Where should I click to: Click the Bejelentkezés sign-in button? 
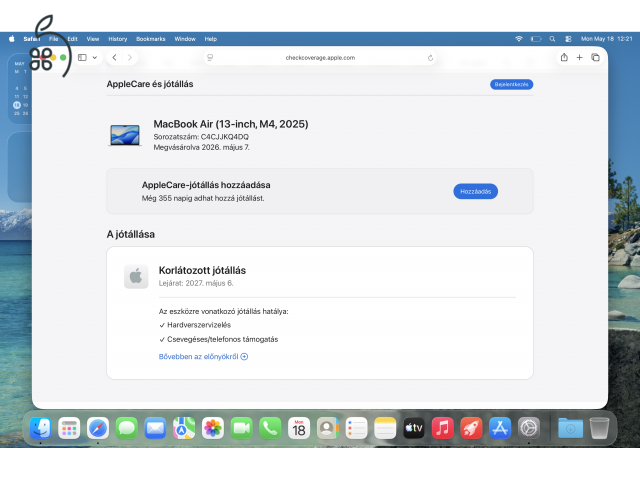click(x=511, y=84)
